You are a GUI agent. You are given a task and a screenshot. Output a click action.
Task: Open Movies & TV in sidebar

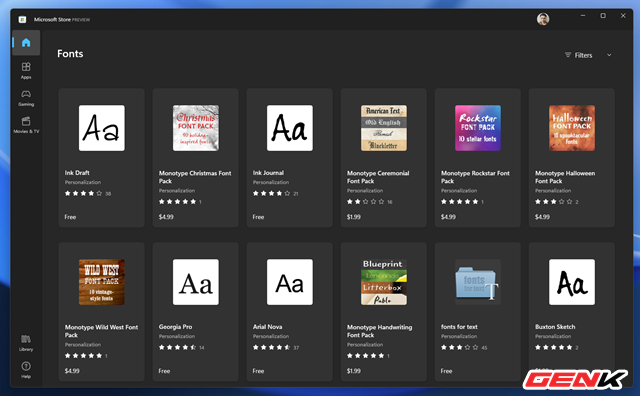point(26,125)
